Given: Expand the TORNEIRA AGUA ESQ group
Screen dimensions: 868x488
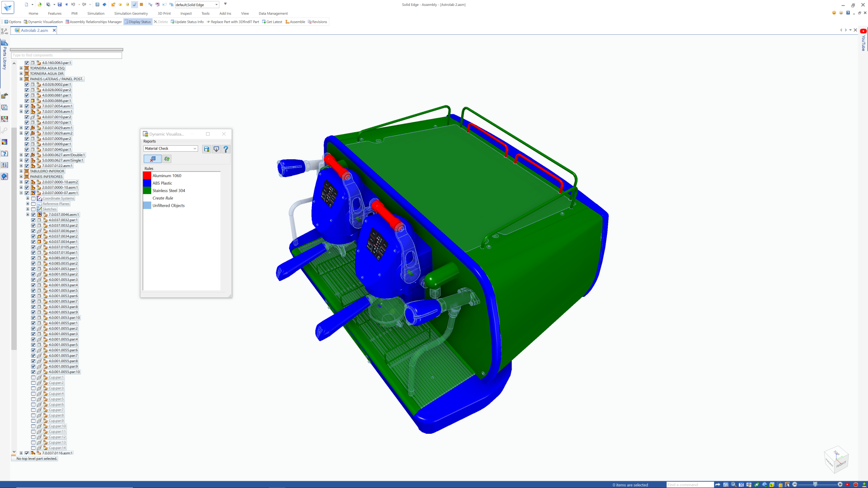Looking at the screenshot, I should pos(21,68).
